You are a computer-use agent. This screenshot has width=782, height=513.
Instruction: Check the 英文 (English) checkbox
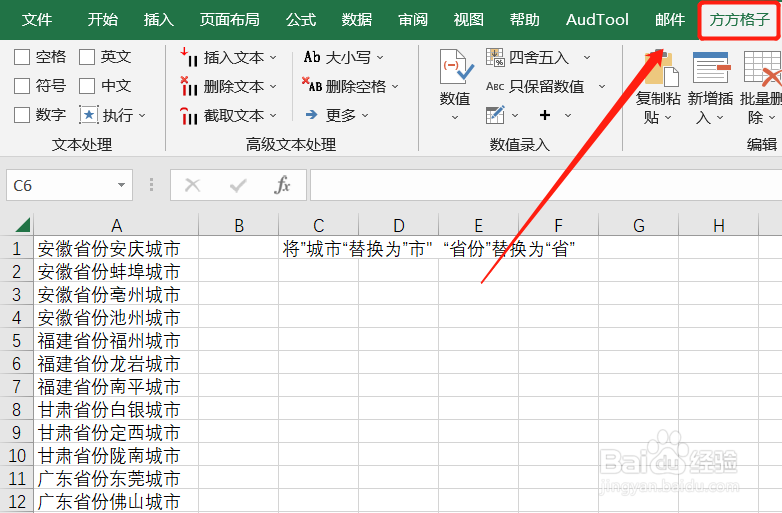(87, 57)
